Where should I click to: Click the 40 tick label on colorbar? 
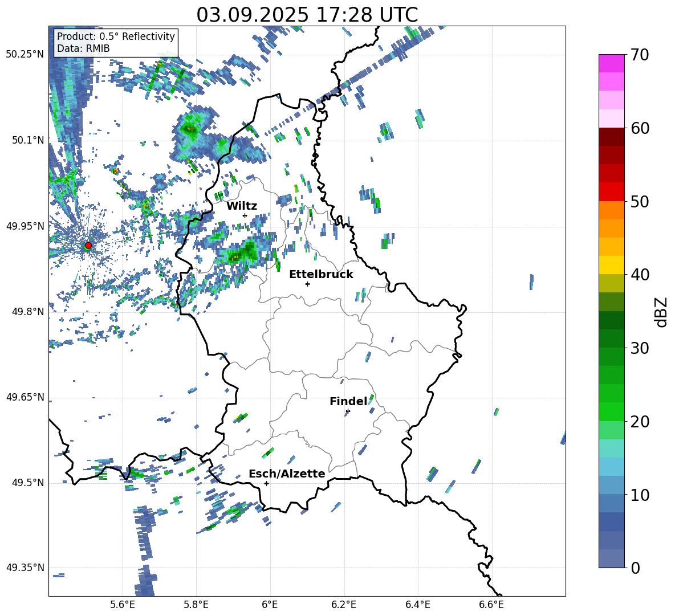(x=640, y=275)
